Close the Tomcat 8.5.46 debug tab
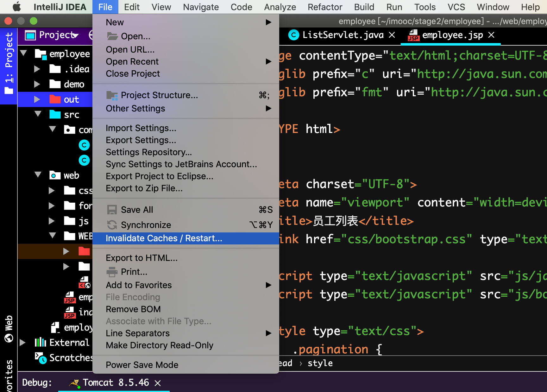The image size is (547, 392). coord(158,383)
